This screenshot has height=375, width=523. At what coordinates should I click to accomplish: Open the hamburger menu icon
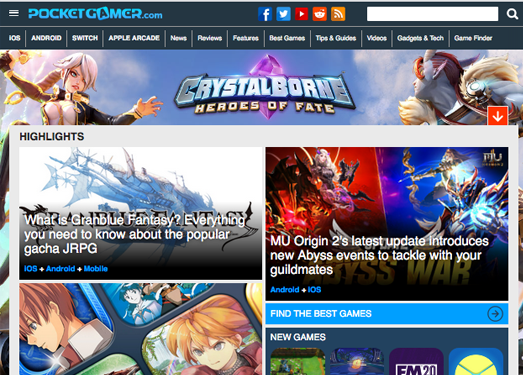coord(14,13)
